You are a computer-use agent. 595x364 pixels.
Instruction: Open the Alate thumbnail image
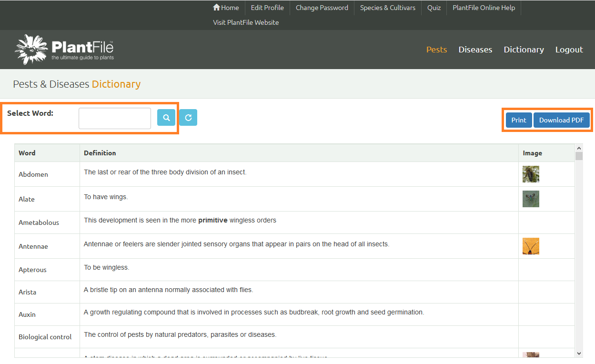coord(531,199)
